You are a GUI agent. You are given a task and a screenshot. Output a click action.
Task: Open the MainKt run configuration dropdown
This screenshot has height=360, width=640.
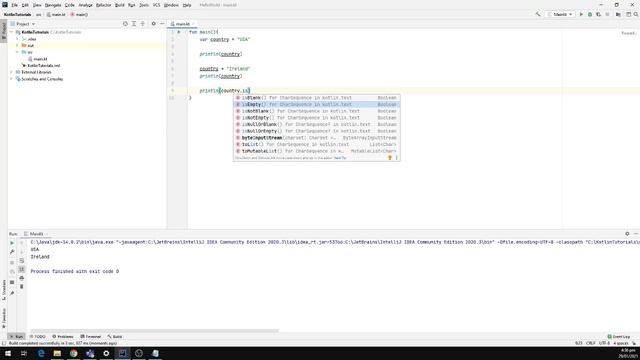[560, 14]
